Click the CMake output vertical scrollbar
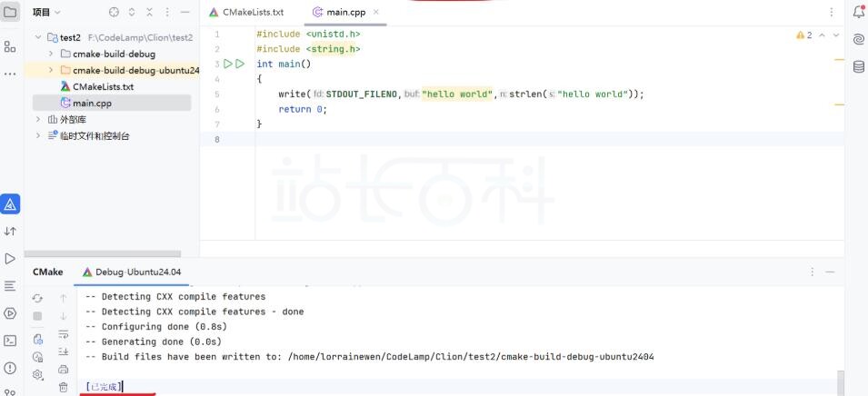 (841, 382)
